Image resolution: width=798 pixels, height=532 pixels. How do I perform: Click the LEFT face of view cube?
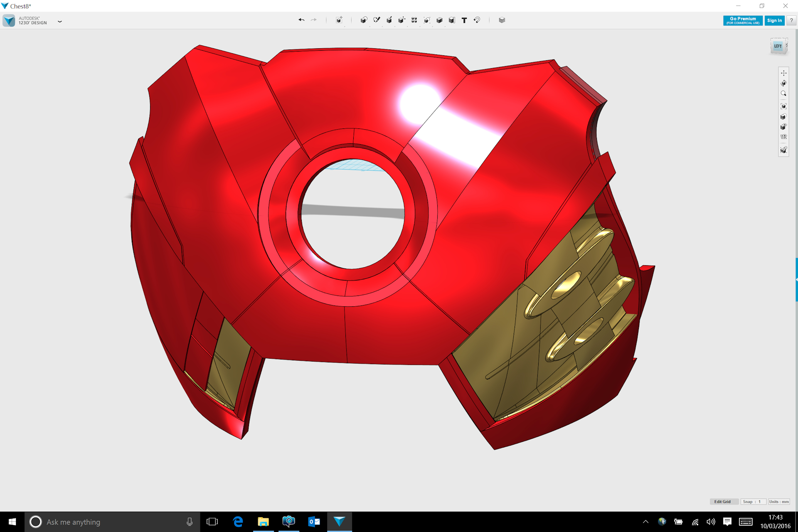point(778,46)
